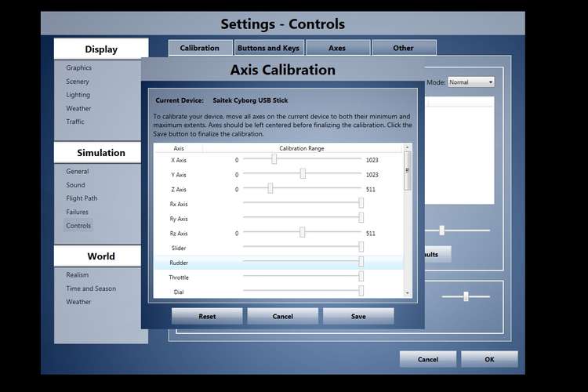Screen dimensions: 588x392
Task: Click the Y Axis calibration slider thumb
Action: click(303, 174)
